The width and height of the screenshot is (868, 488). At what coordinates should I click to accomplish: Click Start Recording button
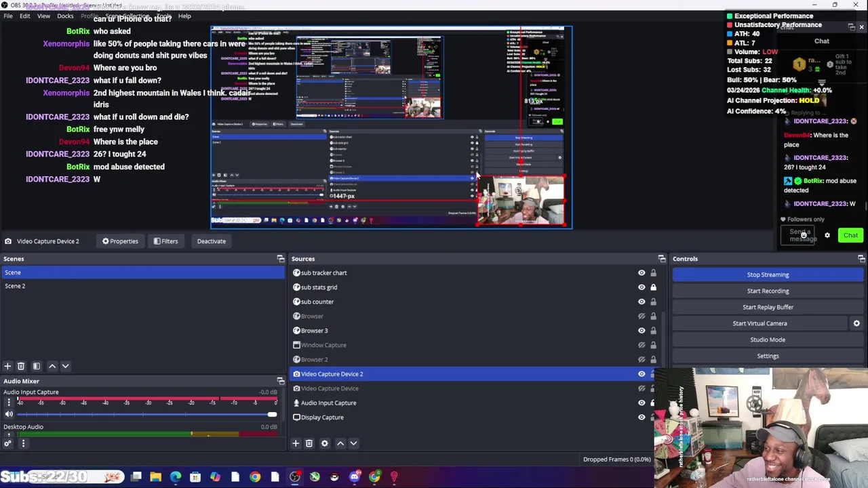click(768, 291)
